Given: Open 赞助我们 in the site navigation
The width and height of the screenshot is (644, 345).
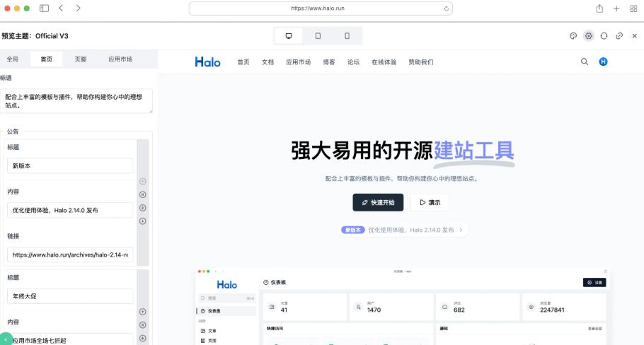Looking at the screenshot, I should pyautogui.click(x=421, y=62).
